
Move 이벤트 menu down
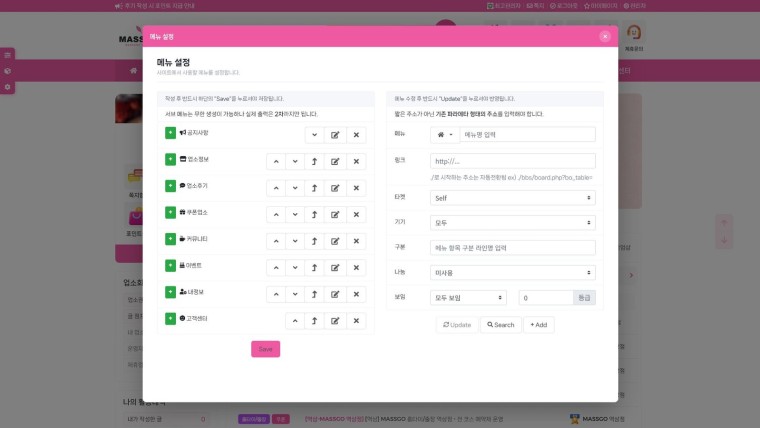[x=295, y=268]
